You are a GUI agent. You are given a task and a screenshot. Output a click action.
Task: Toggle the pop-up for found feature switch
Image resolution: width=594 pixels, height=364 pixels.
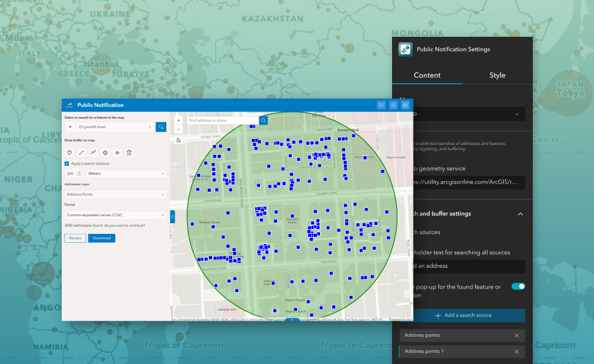518,286
